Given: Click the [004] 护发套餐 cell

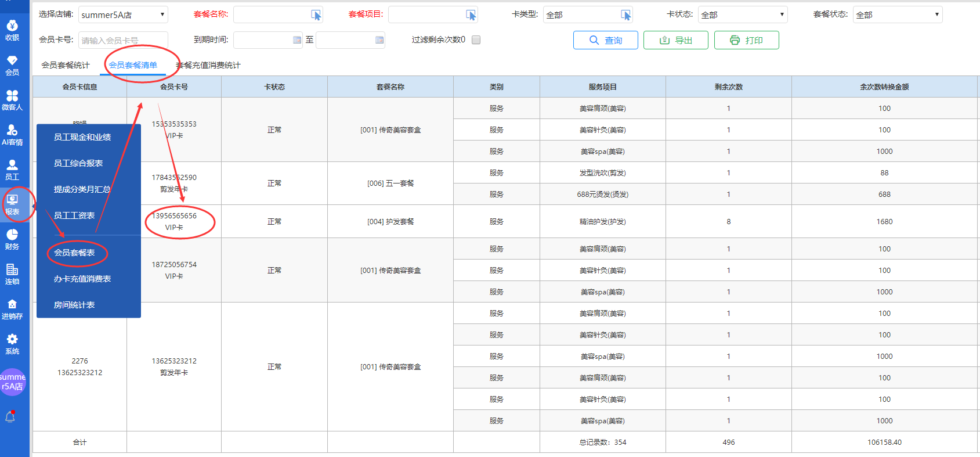Looking at the screenshot, I should (x=390, y=222).
